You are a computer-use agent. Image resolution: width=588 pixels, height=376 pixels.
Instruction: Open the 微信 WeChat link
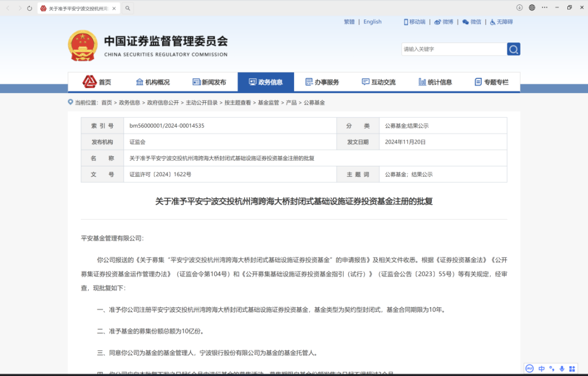pyautogui.click(x=471, y=22)
